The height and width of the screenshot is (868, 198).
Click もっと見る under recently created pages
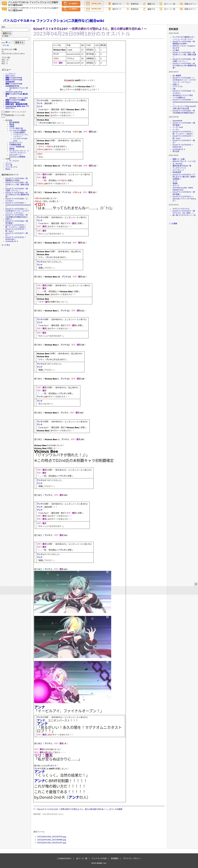pyautogui.click(x=6, y=245)
